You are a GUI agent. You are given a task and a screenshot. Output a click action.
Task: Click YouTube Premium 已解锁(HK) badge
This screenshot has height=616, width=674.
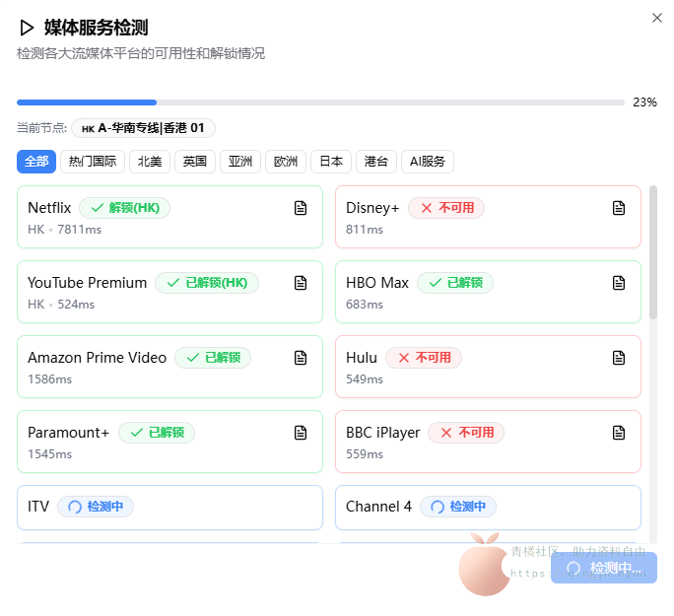pos(207,283)
